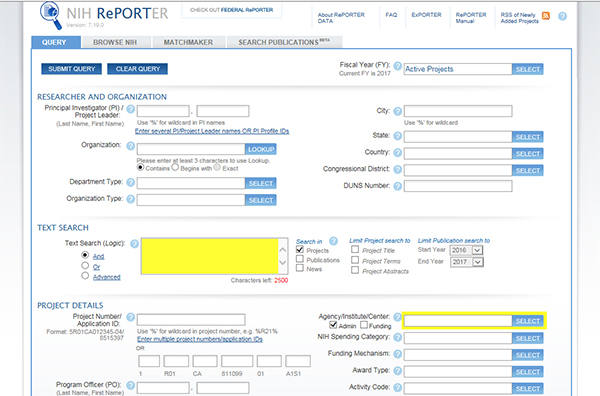Uncheck the Projects search checkbox

click(x=300, y=249)
